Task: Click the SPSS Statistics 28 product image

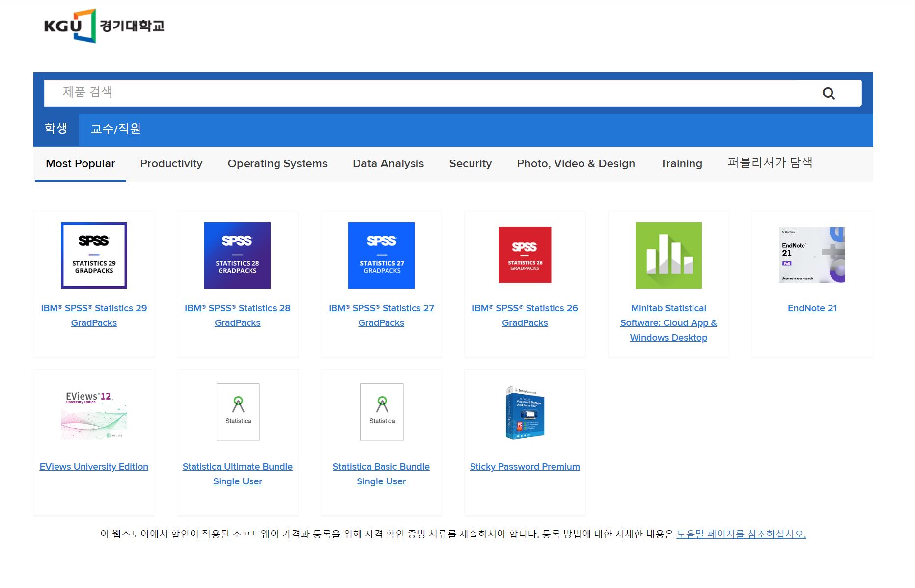Action: [x=237, y=255]
